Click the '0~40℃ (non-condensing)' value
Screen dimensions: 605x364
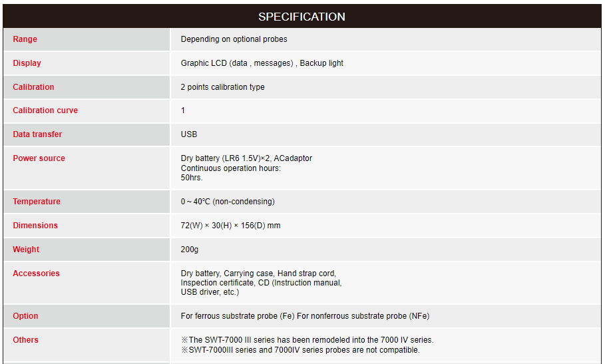228,202
